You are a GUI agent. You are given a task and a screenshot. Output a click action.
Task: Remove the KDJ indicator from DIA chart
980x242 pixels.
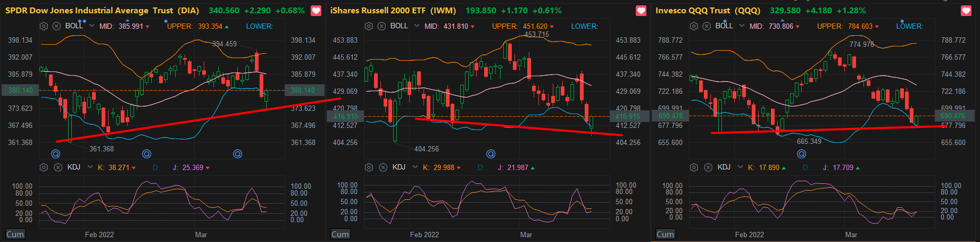58,167
